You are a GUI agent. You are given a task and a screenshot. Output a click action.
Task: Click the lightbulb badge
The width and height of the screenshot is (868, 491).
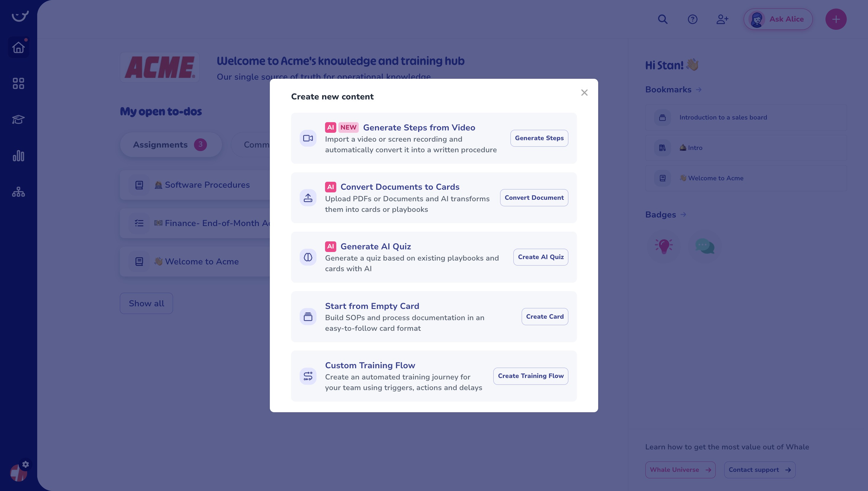(664, 246)
